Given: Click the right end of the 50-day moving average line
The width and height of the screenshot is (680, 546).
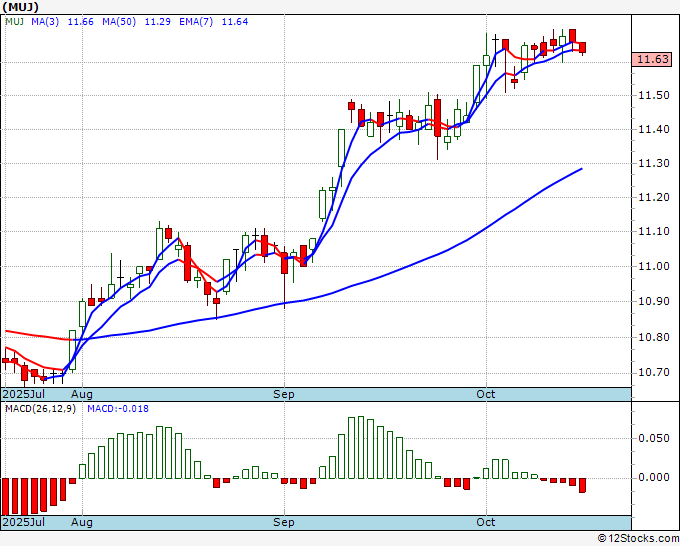Looking at the screenshot, I should pyautogui.click(x=581, y=169).
